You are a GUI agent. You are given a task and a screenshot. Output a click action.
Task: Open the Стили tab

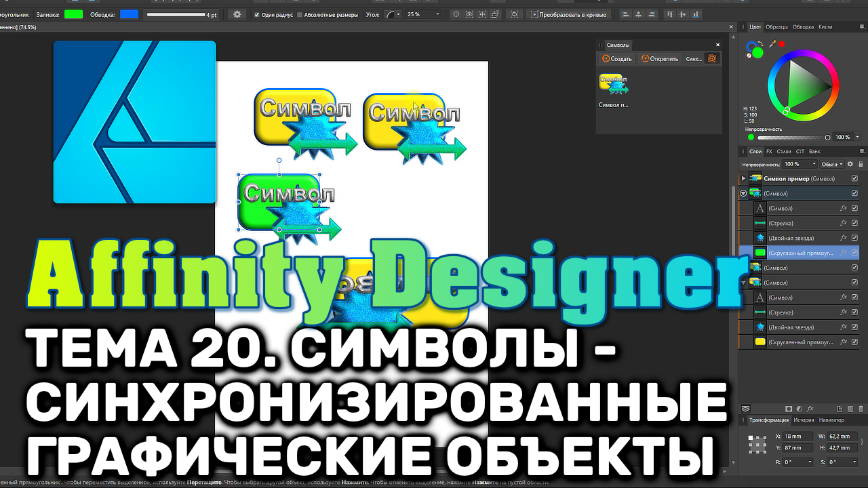tap(783, 151)
